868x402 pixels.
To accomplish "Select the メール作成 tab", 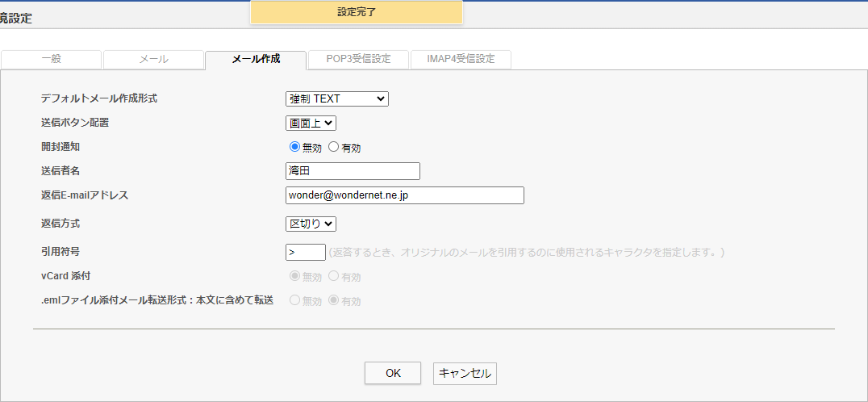I will (256, 59).
